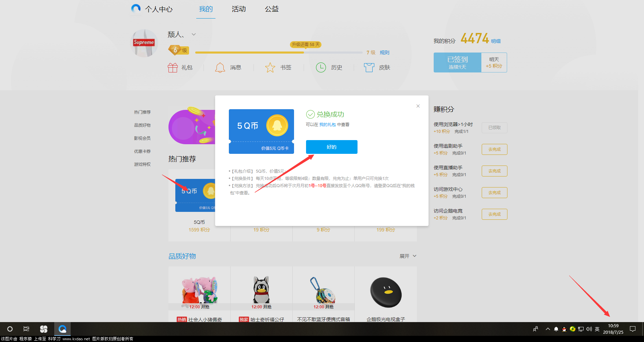Click the QQ penguin tray icon
The image size is (644, 342).
click(x=564, y=329)
